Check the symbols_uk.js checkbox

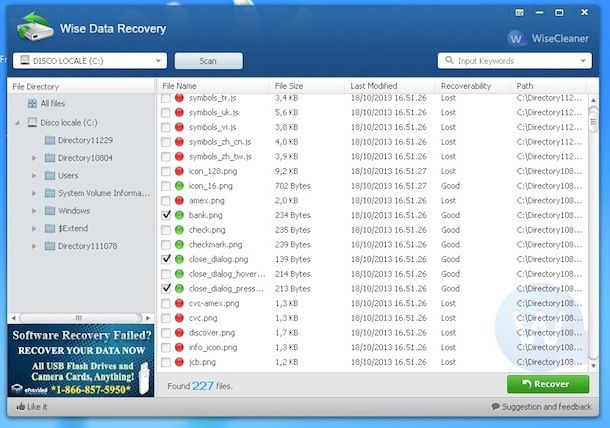tap(166, 112)
